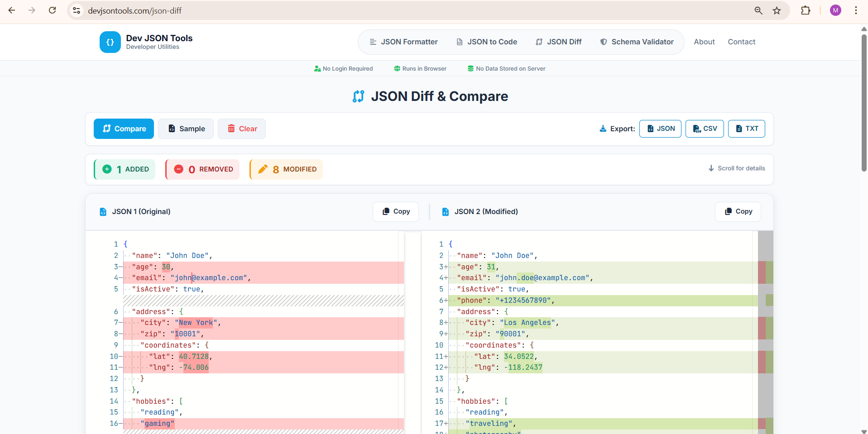Click the Dev JSON Tools logo icon

click(x=110, y=42)
